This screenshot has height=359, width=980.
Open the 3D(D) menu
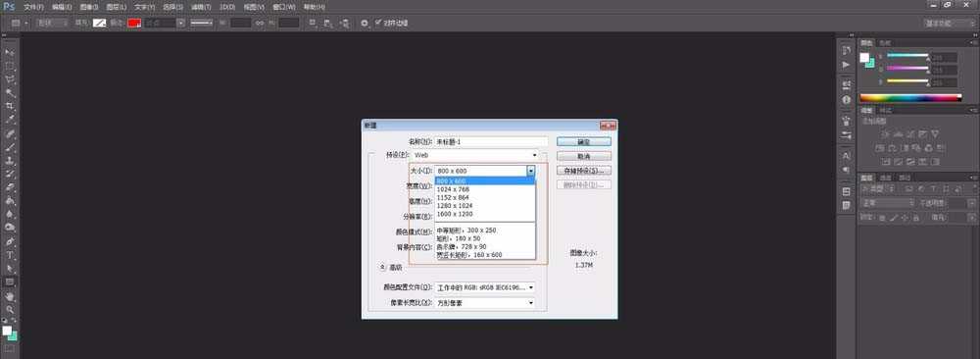click(227, 7)
